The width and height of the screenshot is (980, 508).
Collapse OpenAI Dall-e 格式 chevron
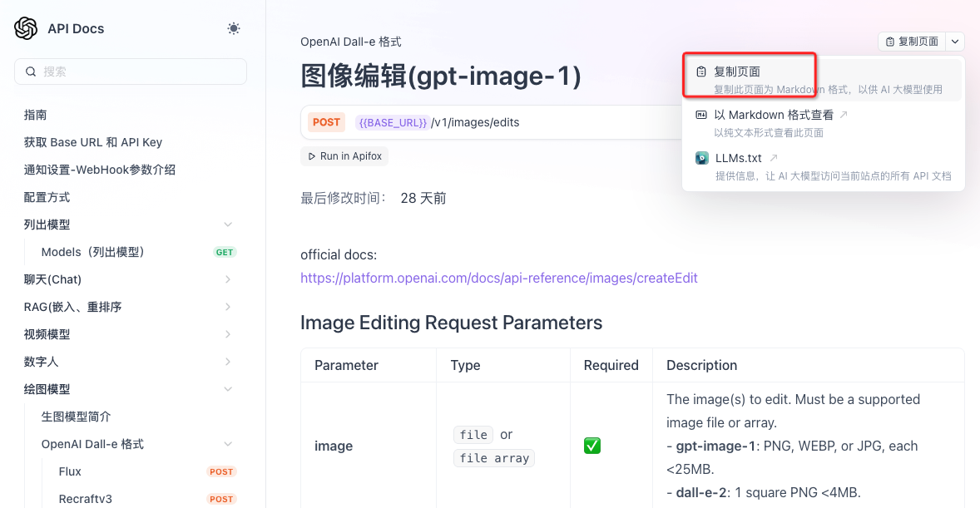[x=228, y=444]
